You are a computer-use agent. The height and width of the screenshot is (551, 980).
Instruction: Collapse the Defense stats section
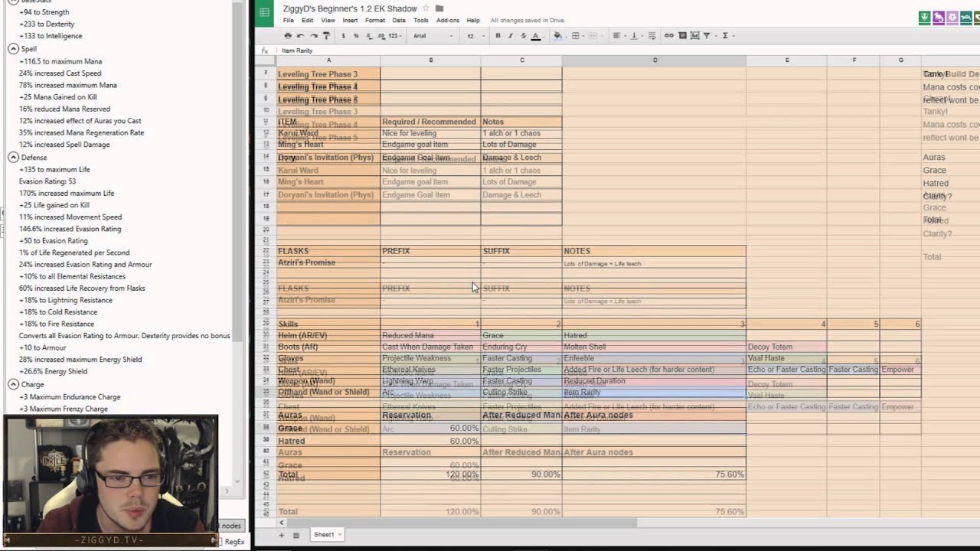tap(13, 158)
